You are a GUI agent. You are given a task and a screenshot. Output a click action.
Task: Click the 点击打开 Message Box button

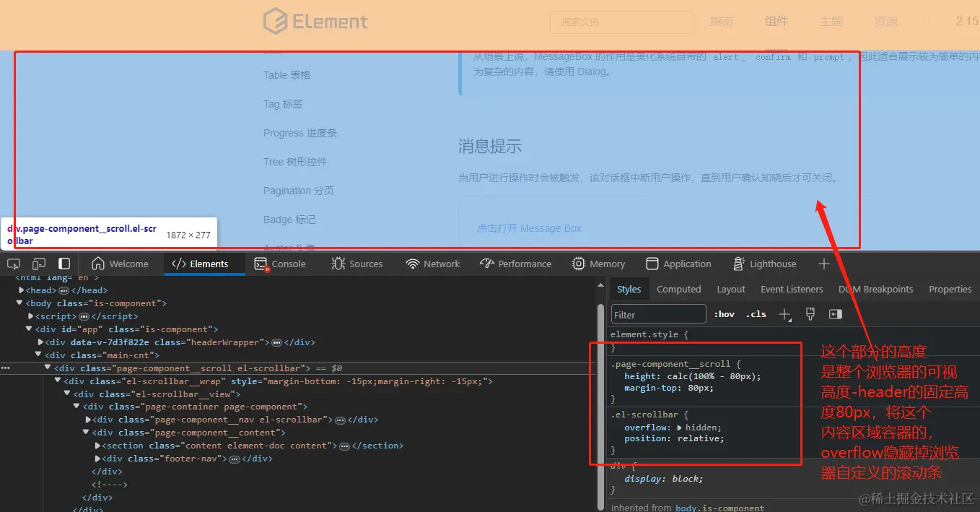(529, 228)
